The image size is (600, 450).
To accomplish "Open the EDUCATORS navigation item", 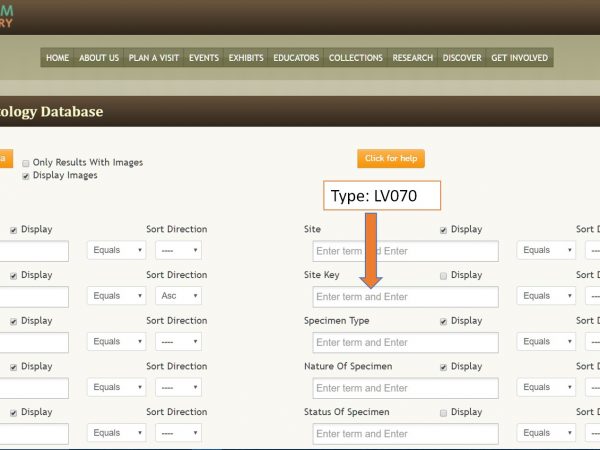I will (296, 58).
